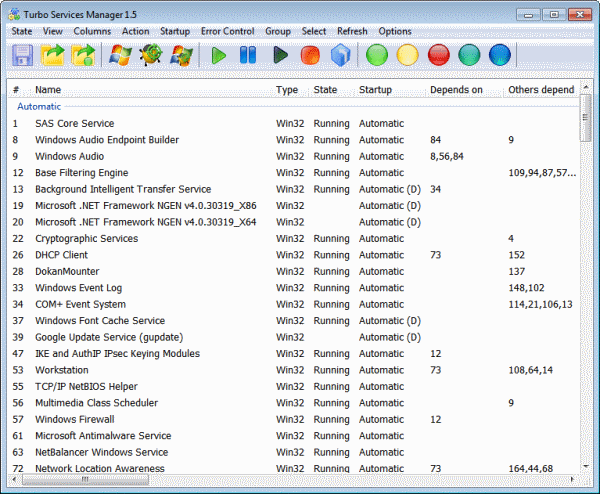600x494 pixels.
Task: Select Base Filtering Engine service
Action: click(293, 173)
